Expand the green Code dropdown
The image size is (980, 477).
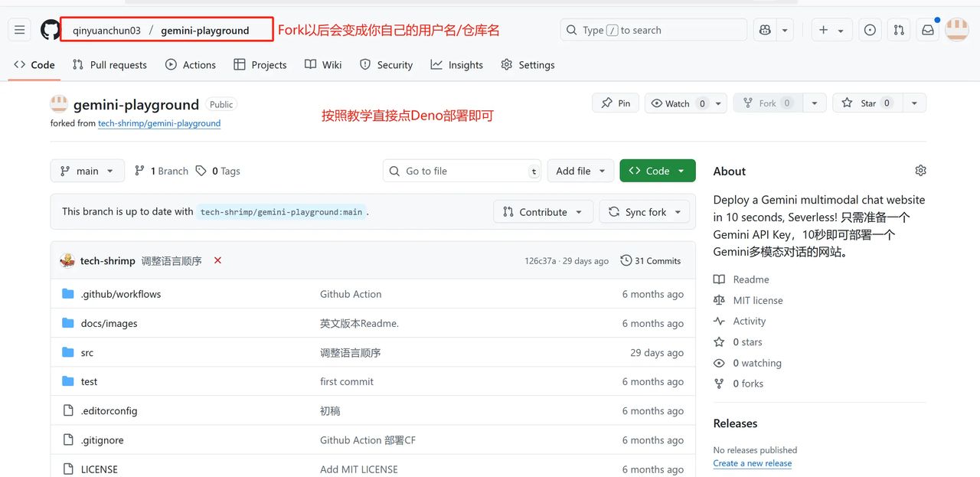(657, 170)
